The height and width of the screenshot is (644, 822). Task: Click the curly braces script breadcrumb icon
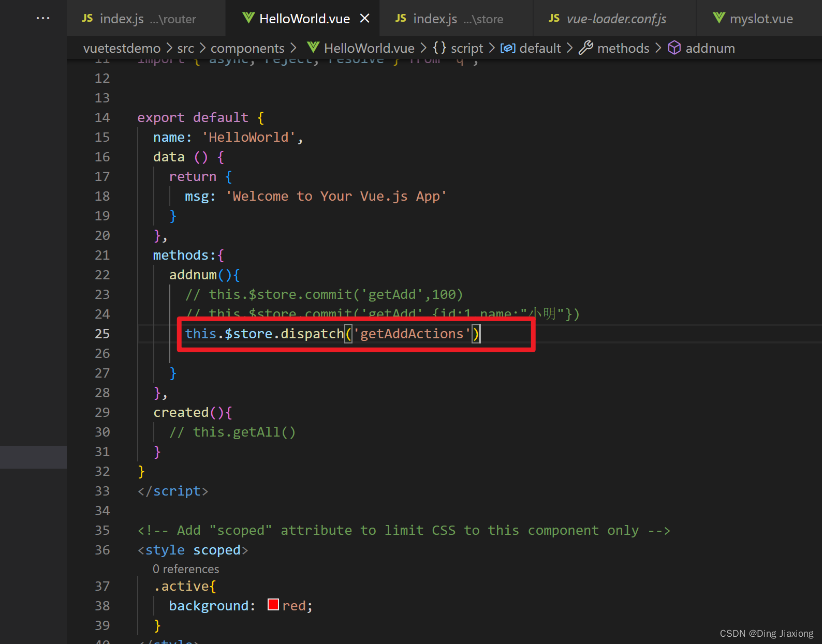439,48
